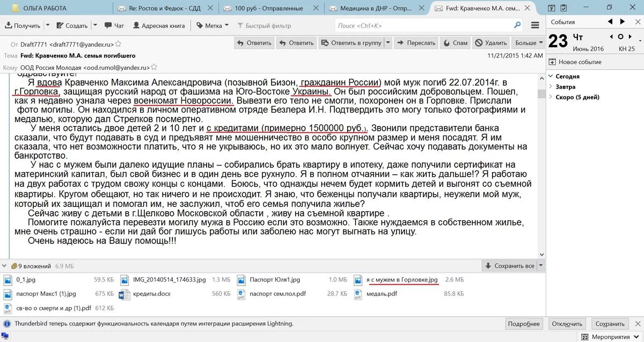Image resolution: width=644 pixels, height=342 pixels.
Task: Open the Чат panel
Action: (115, 25)
